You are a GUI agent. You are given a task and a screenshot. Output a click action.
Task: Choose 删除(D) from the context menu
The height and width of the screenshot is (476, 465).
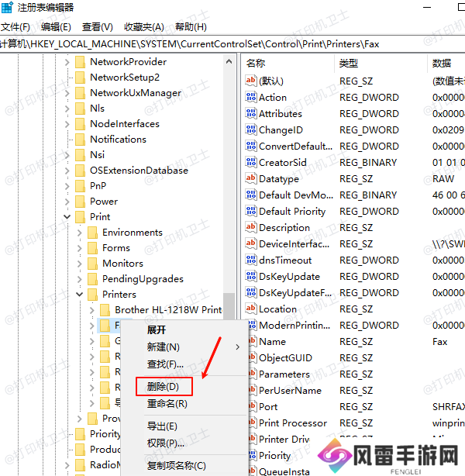click(x=162, y=386)
